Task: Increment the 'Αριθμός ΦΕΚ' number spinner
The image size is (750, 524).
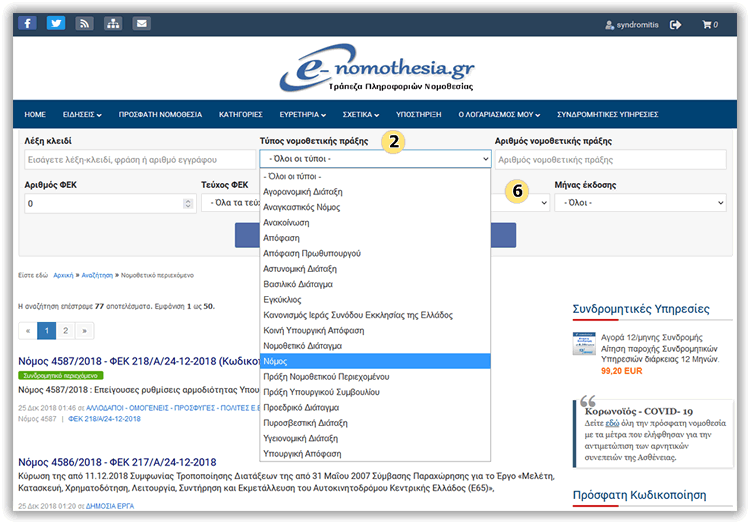Action: 188,200
